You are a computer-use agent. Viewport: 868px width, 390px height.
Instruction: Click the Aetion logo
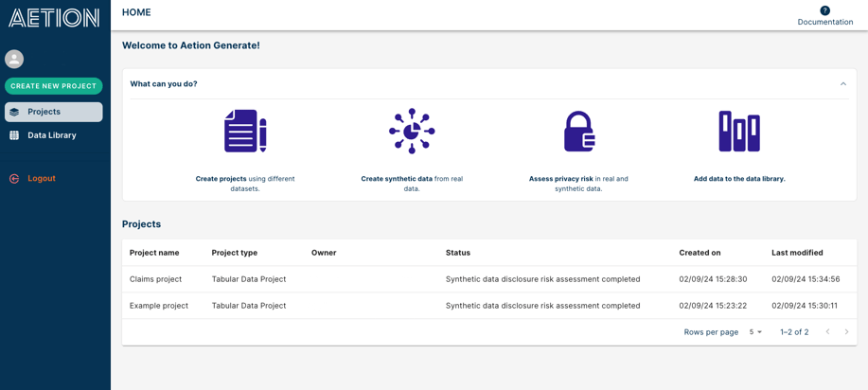(x=54, y=18)
